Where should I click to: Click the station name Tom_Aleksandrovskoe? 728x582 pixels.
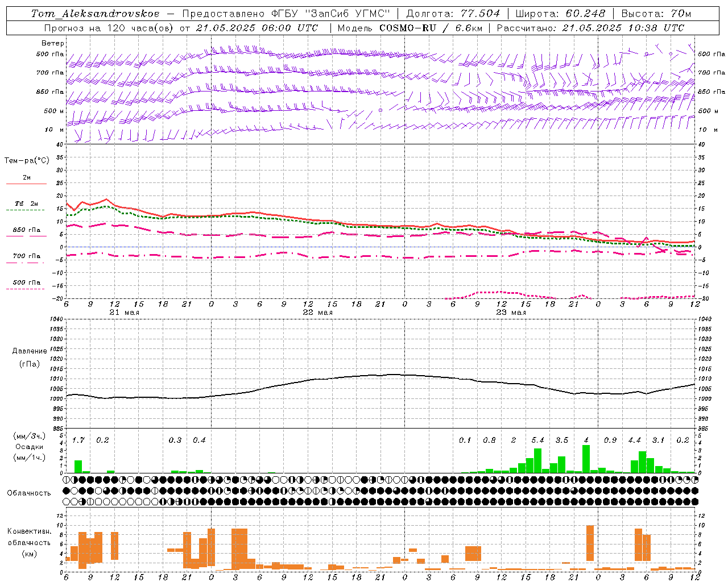(x=95, y=14)
